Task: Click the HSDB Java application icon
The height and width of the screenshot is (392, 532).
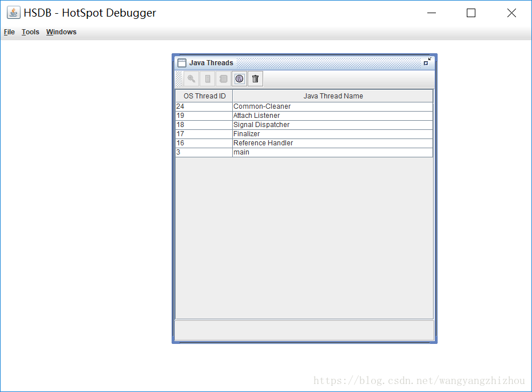Action: (x=14, y=13)
